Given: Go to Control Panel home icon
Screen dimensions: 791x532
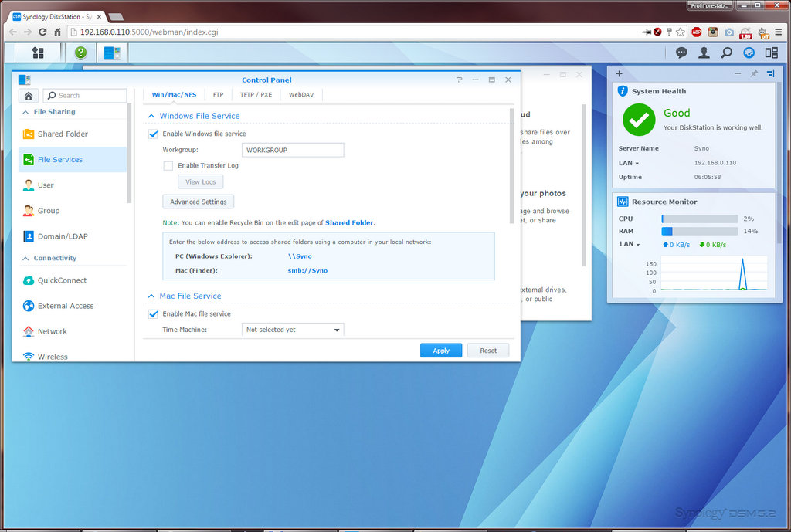Looking at the screenshot, I should point(29,95).
